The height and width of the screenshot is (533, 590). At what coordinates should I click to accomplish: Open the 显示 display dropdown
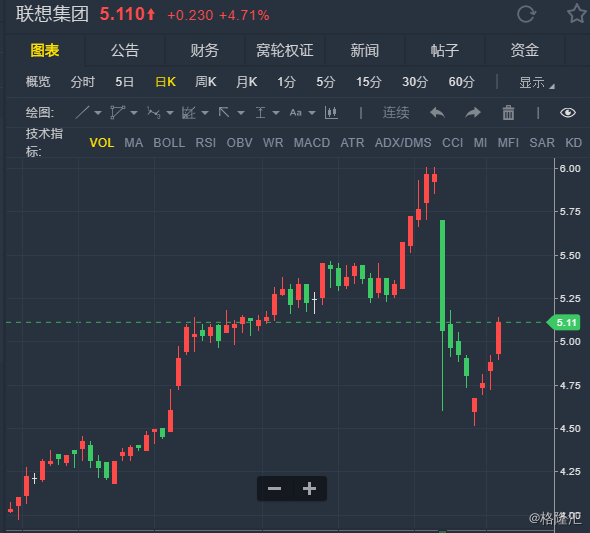537,82
